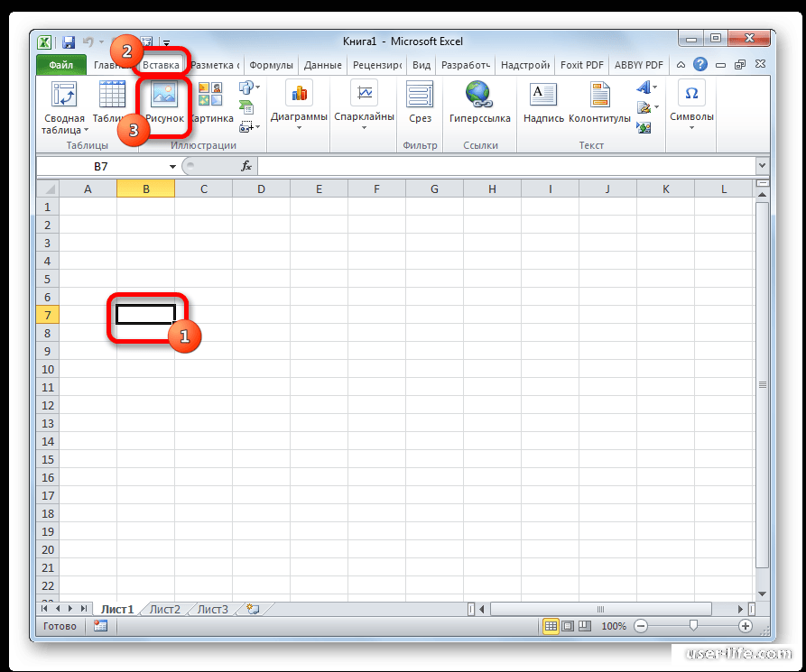Insert an Object via Текст group icon
The width and height of the screenshot is (806, 672).
tap(644, 127)
